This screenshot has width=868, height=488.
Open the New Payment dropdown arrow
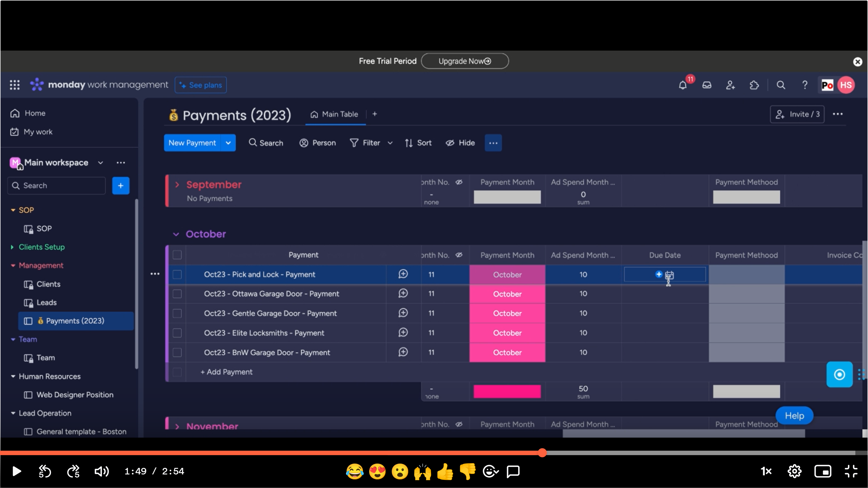[228, 143]
